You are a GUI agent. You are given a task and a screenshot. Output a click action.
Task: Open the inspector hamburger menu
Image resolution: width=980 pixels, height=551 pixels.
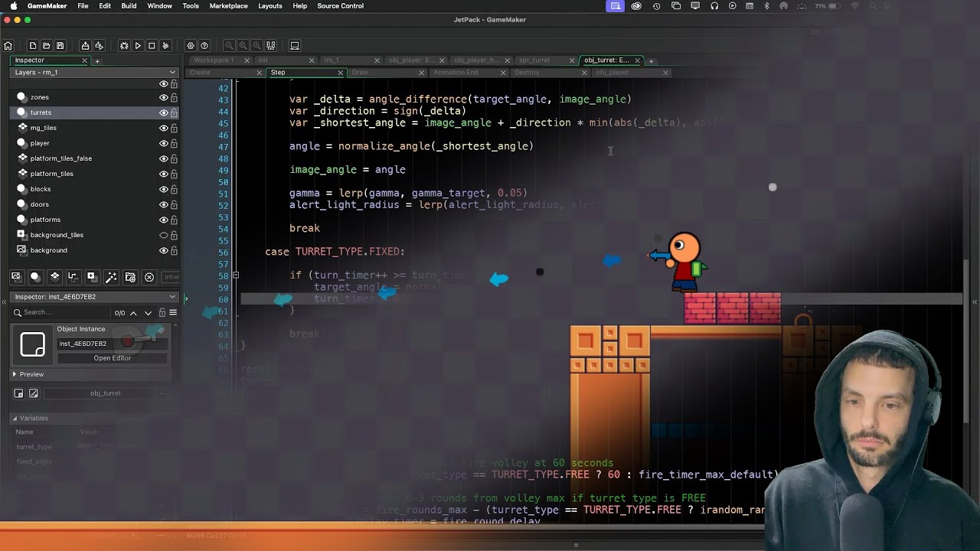173,313
